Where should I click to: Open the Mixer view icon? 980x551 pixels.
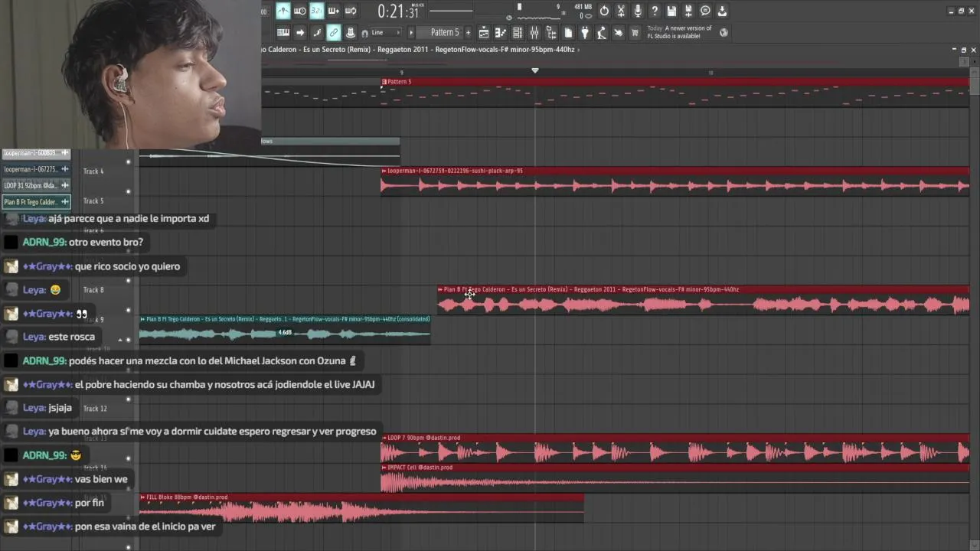pos(534,32)
